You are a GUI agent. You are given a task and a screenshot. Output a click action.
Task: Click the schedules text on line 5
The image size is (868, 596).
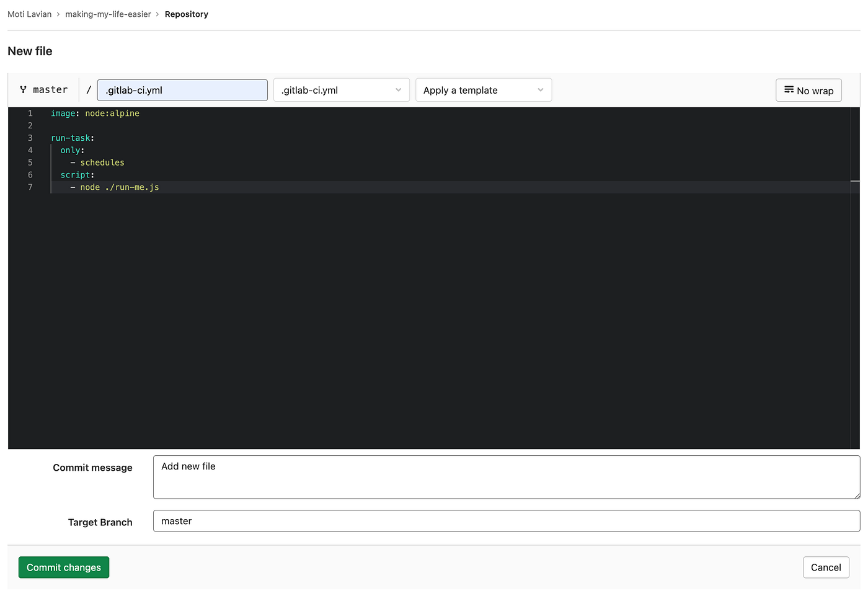[102, 162]
